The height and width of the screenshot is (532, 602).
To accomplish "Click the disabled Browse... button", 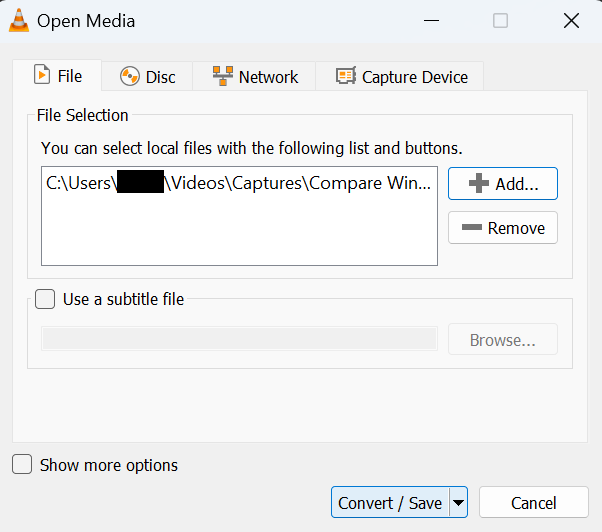I will pos(503,339).
